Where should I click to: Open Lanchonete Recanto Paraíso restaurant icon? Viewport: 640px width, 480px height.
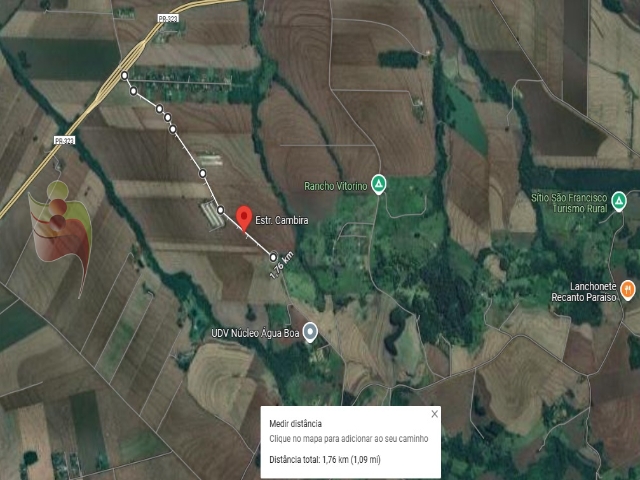click(627, 290)
